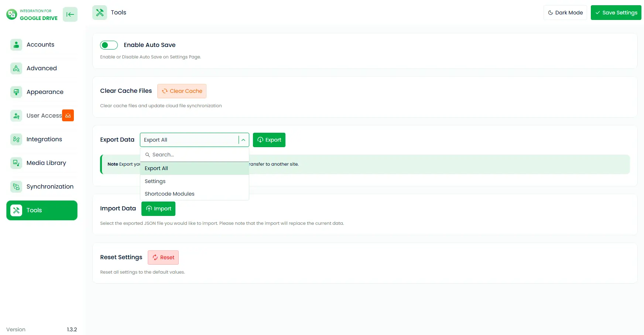644x335 pixels.
Task: Click the Google Drive integration logo
Action: (11, 14)
